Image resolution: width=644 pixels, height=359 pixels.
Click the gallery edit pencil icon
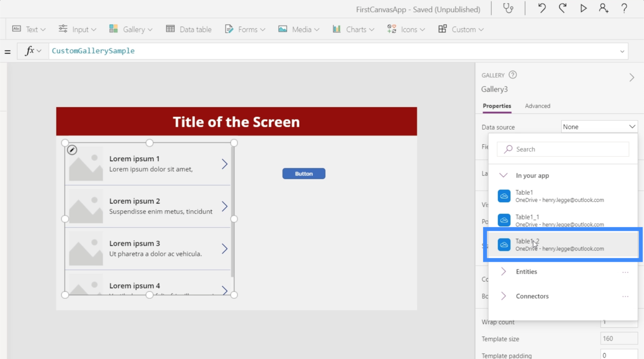(x=72, y=150)
